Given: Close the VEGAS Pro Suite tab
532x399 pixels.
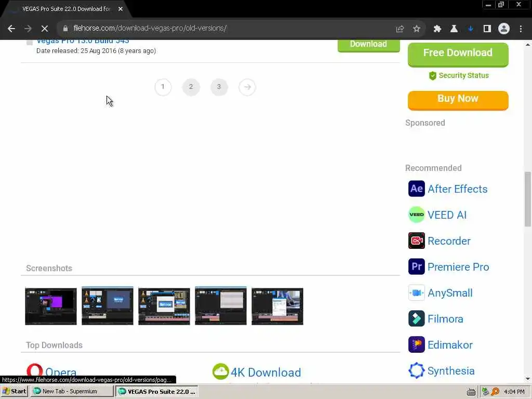Looking at the screenshot, I should [x=121, y=9].
